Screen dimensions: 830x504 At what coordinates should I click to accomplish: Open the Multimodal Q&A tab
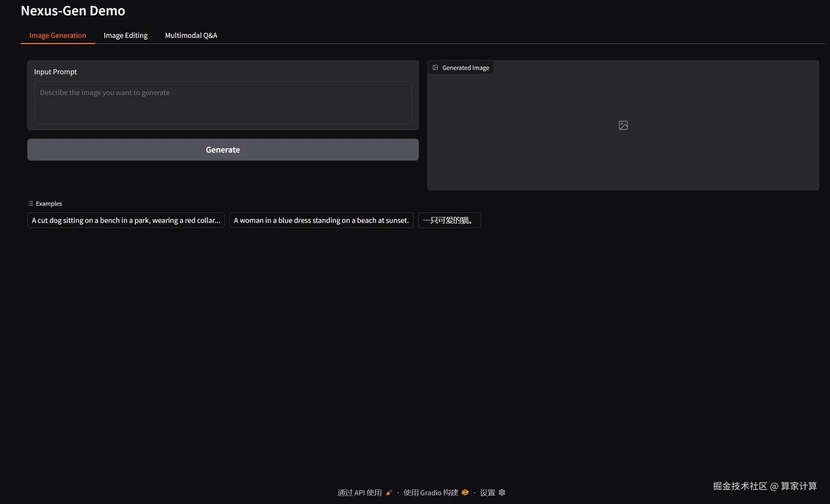pos(191,35)
